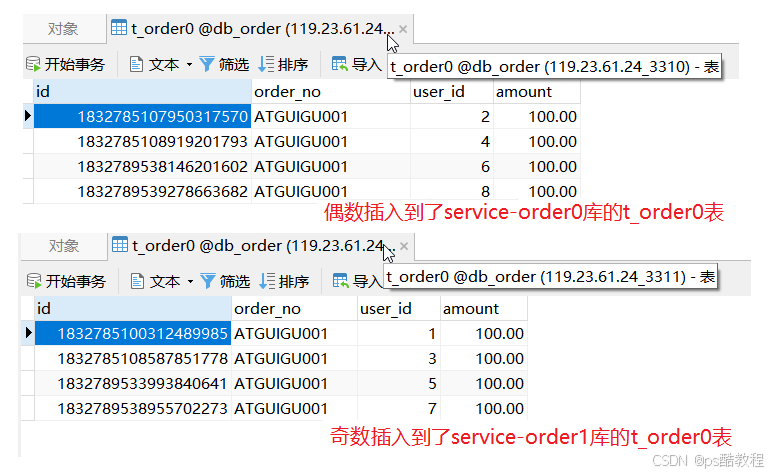Screen dimensions: 772x474
Task: Click amount column header in upper table
Action: (537, 92)
